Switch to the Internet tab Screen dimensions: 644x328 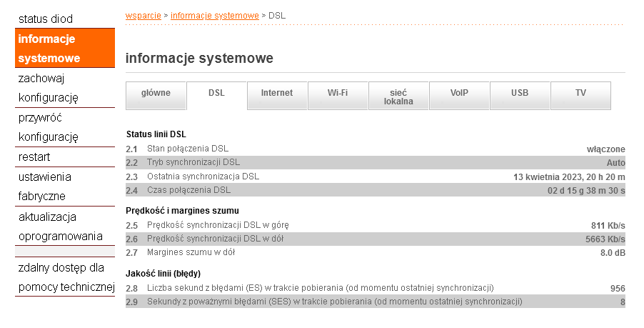[277, 94]
